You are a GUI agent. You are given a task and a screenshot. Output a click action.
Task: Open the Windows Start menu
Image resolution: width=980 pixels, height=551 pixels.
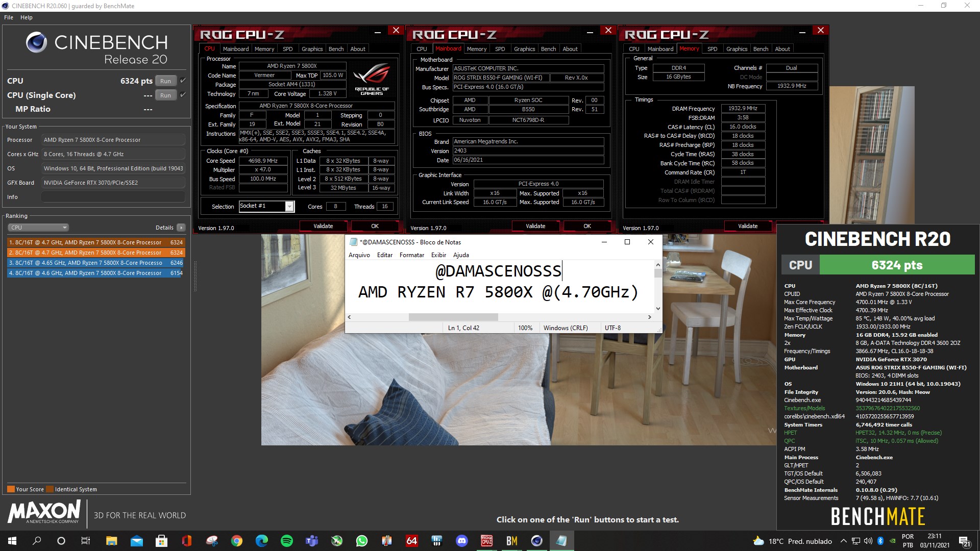[12, 541]
